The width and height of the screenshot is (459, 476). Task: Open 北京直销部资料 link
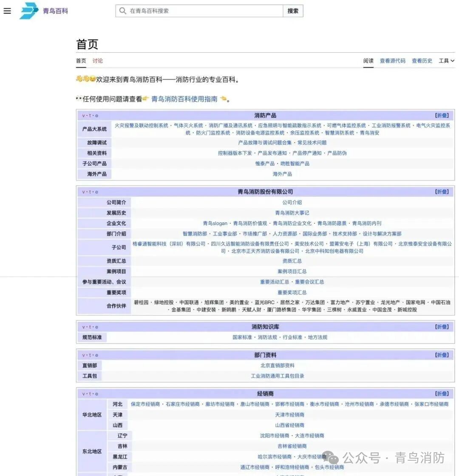278,366
